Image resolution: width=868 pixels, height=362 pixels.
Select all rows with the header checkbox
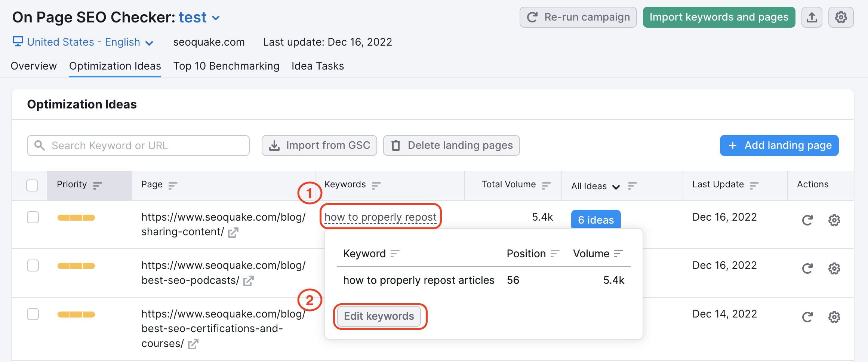tap(33, 185)
